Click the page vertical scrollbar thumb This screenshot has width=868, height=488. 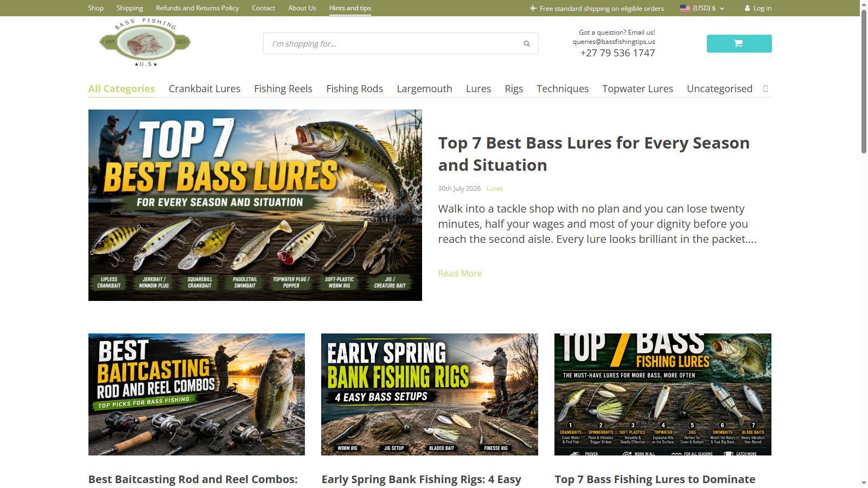click(x=864, y=80)
